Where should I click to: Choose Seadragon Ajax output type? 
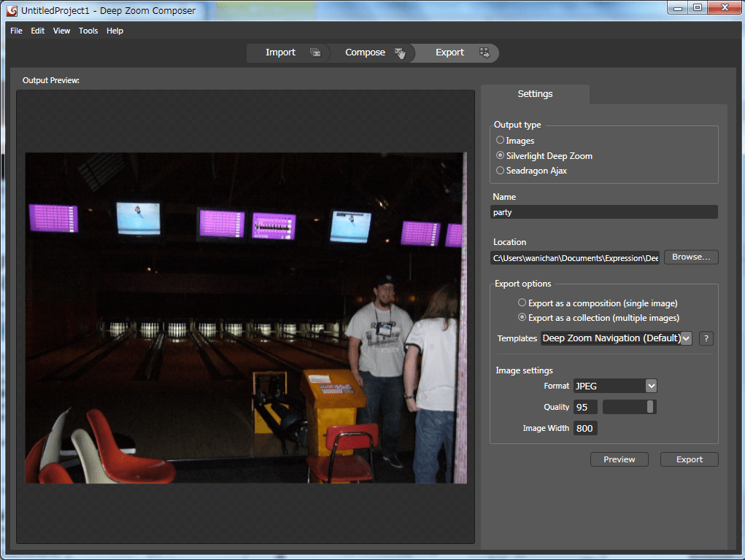point(500,171)
